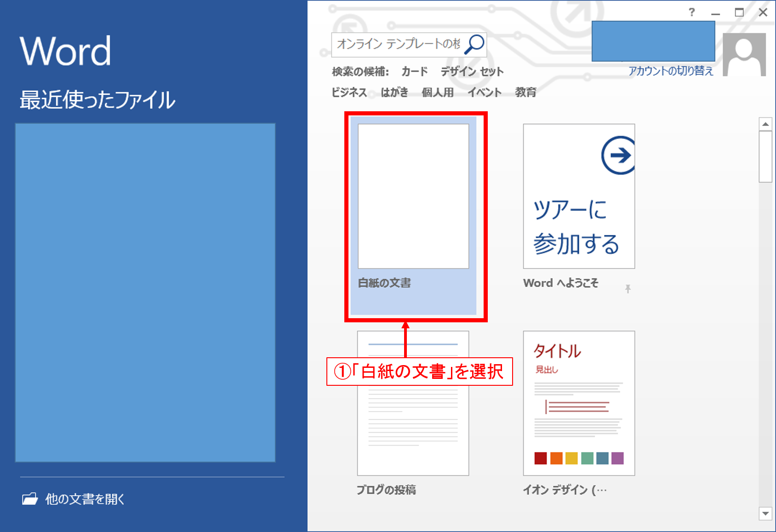The height and width of the screenshot is (532, 776).
Task: Click the 教育 suggested search
Action: 525,92
